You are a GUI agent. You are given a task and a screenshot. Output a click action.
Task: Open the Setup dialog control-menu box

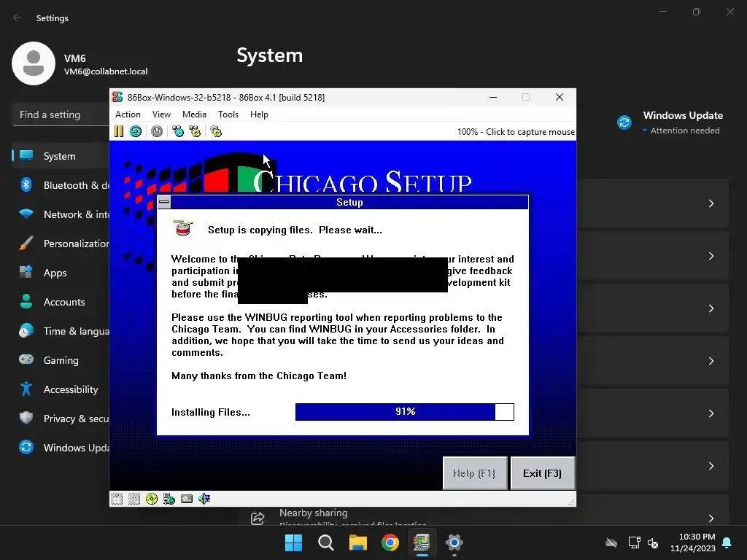[164, 202]
